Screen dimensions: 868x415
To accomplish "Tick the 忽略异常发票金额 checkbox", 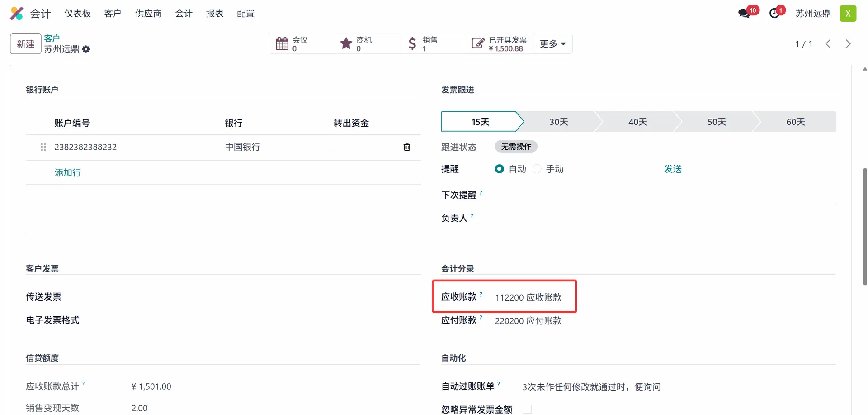I will tap(527, 409).
